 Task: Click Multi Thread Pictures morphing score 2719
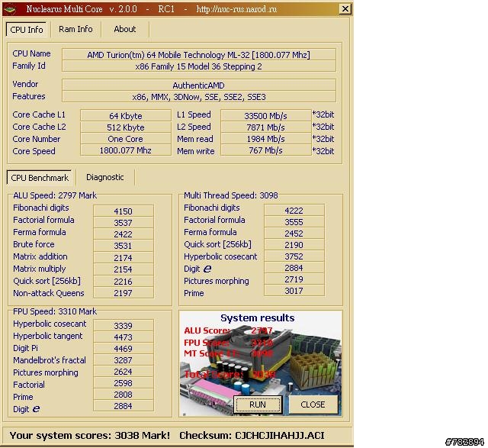tap(294, 279)
